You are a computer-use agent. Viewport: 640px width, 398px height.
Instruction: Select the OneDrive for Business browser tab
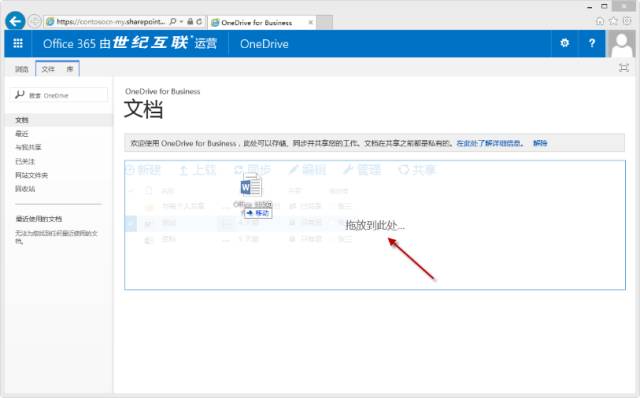(x=261, y=22)
